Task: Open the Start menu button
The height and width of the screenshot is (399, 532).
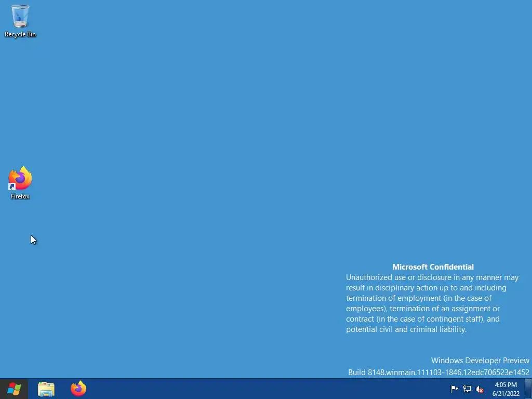Action: [14, 389]
